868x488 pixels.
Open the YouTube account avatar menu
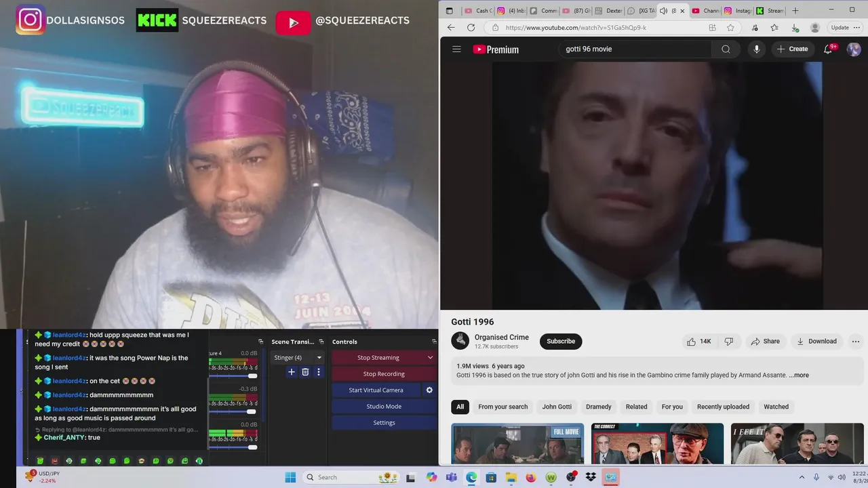pyautogui.click(x=854, y=49)
